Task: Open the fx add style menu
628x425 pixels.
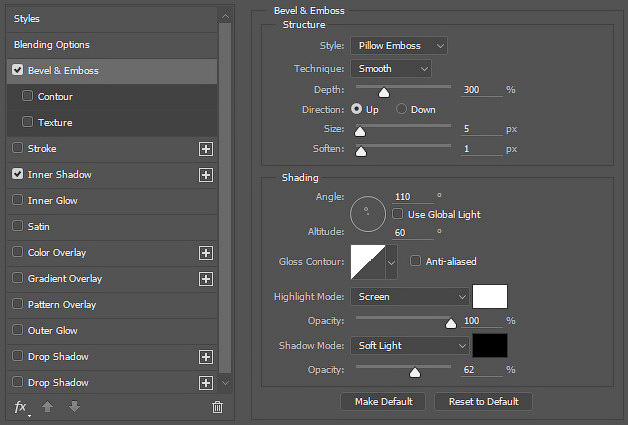Action: coord(20,407)
